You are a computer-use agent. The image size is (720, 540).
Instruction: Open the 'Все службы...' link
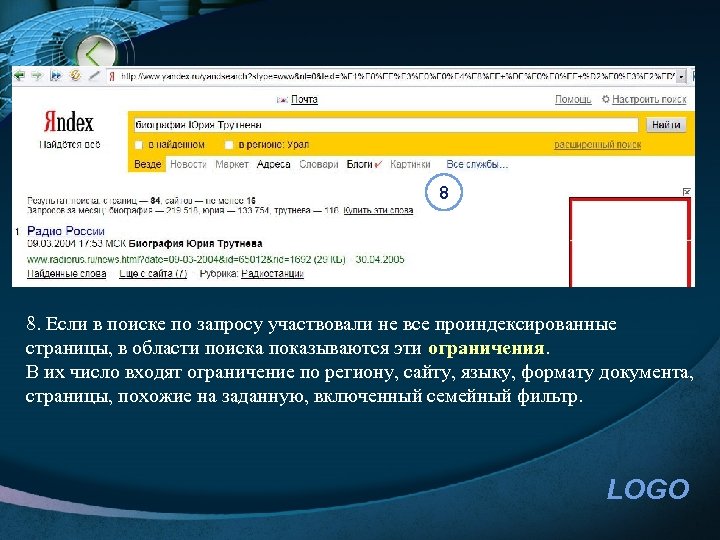pos(477,164)
